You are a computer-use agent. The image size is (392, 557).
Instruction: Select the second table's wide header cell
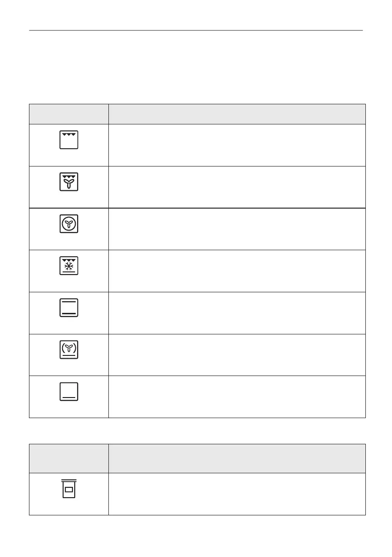[x=236, y=458]
